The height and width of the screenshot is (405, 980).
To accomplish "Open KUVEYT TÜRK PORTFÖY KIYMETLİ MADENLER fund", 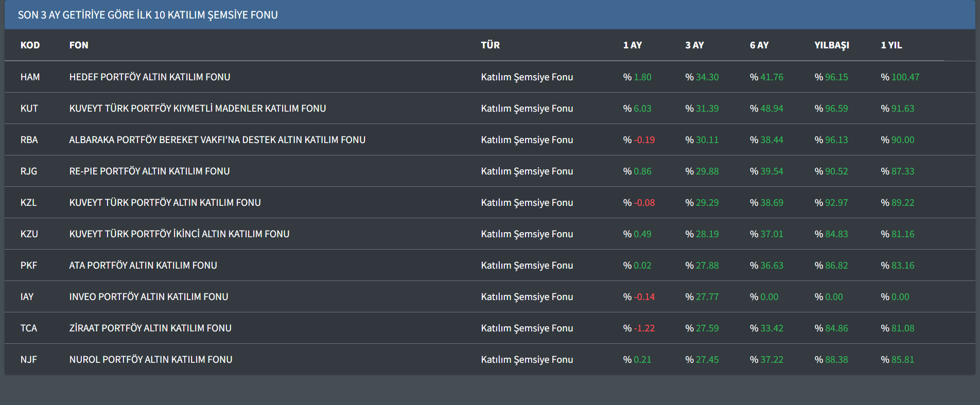I will click(198, 109).
